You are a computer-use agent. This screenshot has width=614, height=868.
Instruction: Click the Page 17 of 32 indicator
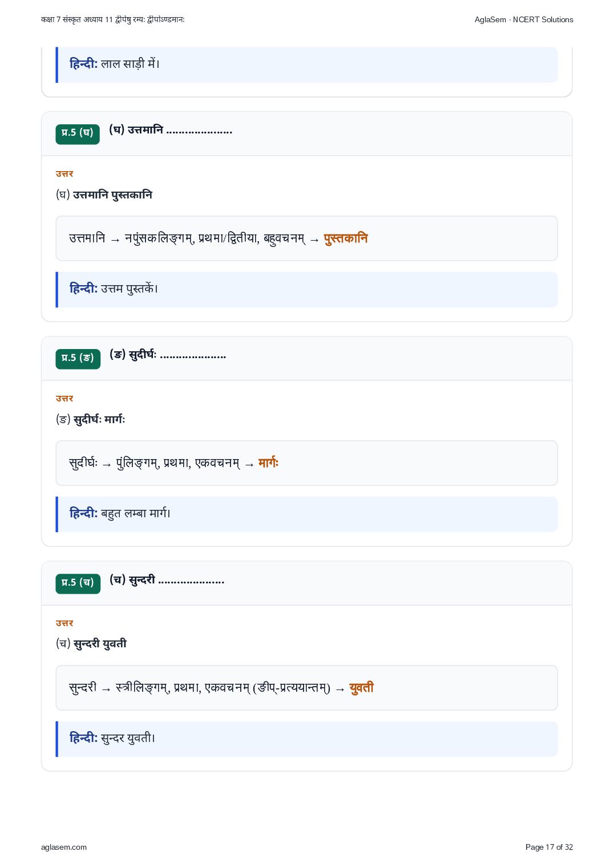549,847
